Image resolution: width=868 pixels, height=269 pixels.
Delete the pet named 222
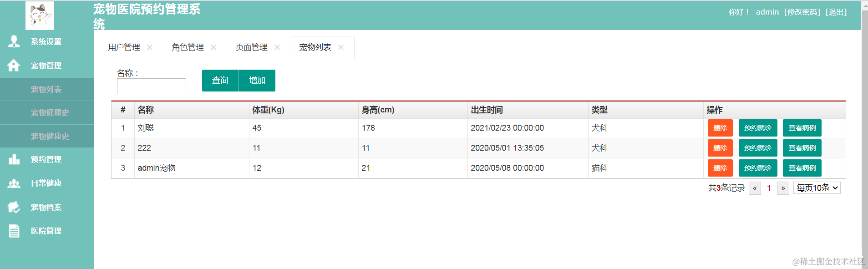point(720,148)
